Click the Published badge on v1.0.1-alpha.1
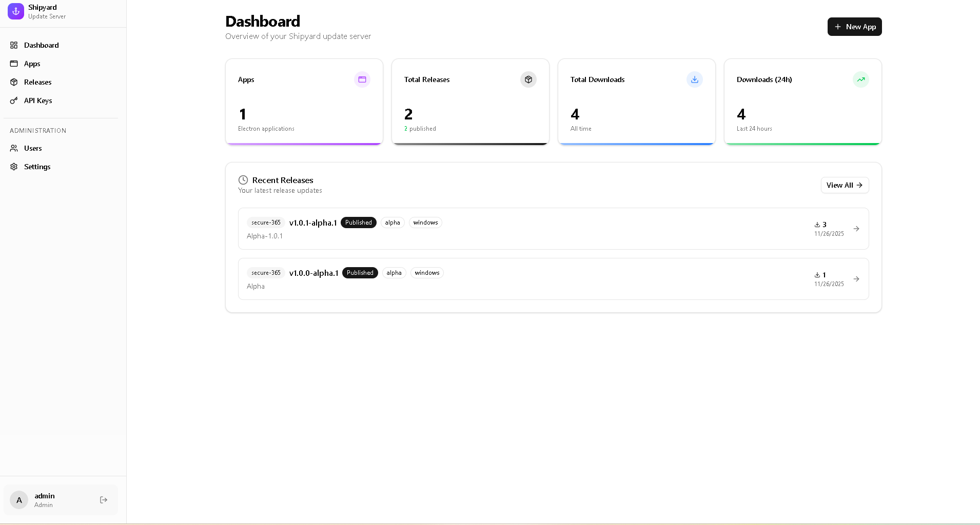The height and width of the screenshot is (525, 980). 358,223
